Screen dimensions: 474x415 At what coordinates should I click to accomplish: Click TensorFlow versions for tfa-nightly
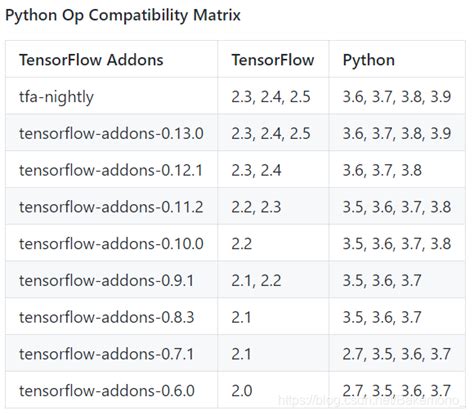coord(273,96)
